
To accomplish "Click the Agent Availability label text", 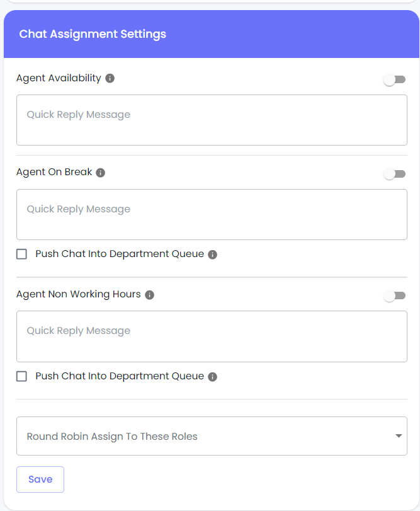I will pos(59,78).
